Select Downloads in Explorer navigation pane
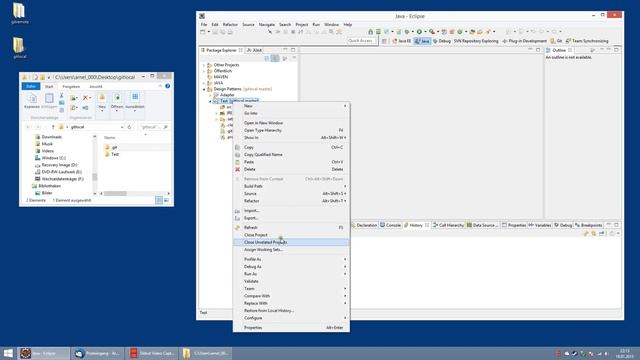The height and width of the screenshot is (360, 640). click(x=48, y=137)
